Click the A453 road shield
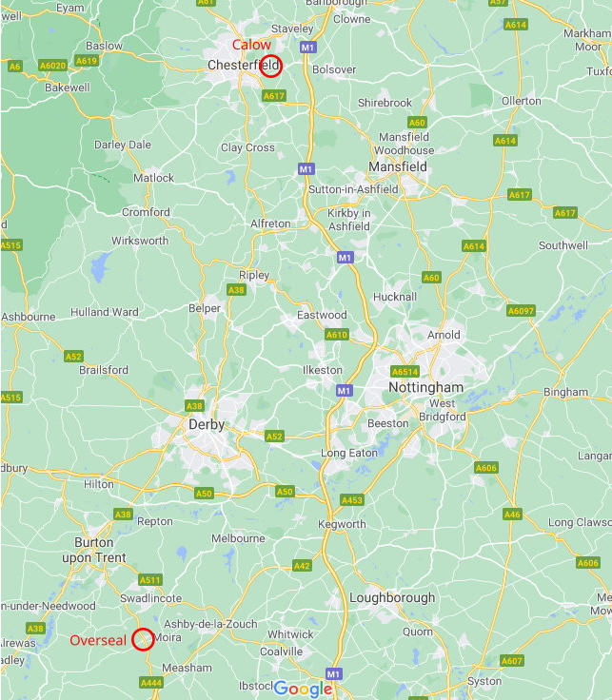Viewport: 612px width, 700px height. (351, 500)
